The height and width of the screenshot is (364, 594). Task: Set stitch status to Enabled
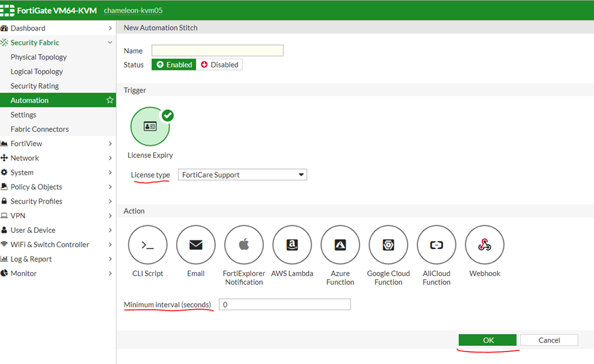174,65
